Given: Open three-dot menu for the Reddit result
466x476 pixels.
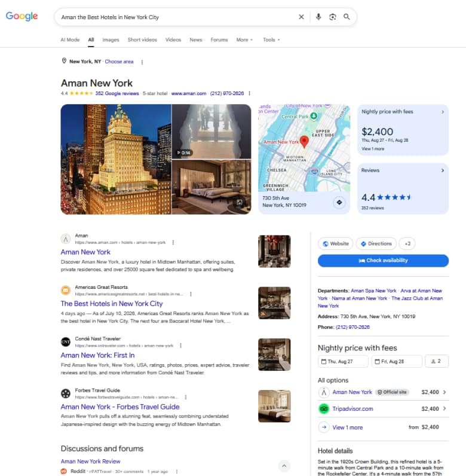Looking at the screenshot, I should (177, 472).
